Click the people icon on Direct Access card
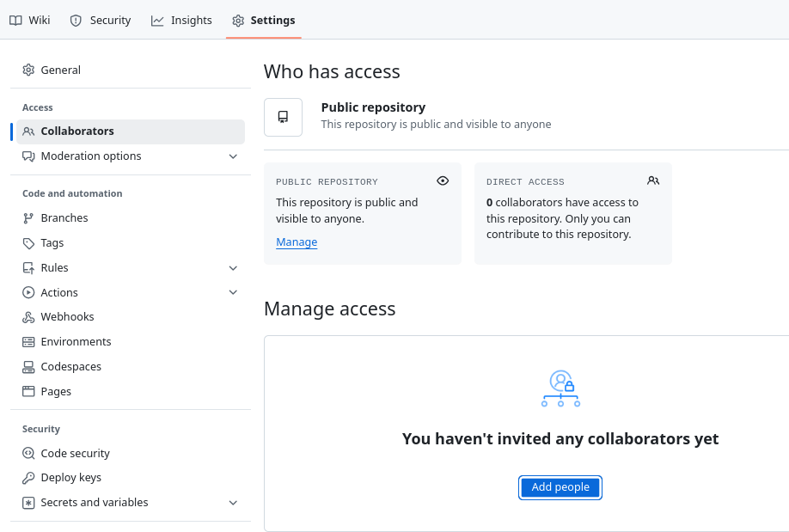The height and width of the screenshot is (532, 789). [x=653, y=180]
